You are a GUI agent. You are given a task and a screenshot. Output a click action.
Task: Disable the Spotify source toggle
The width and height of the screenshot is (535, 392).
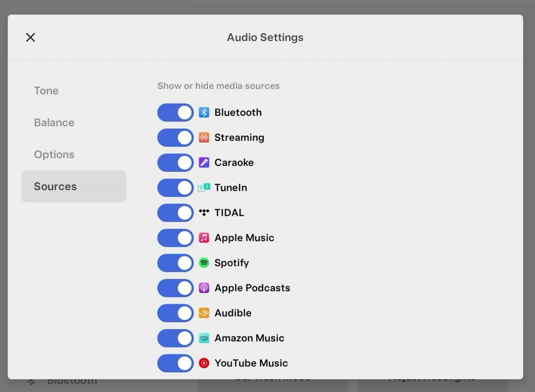[175, 263]
